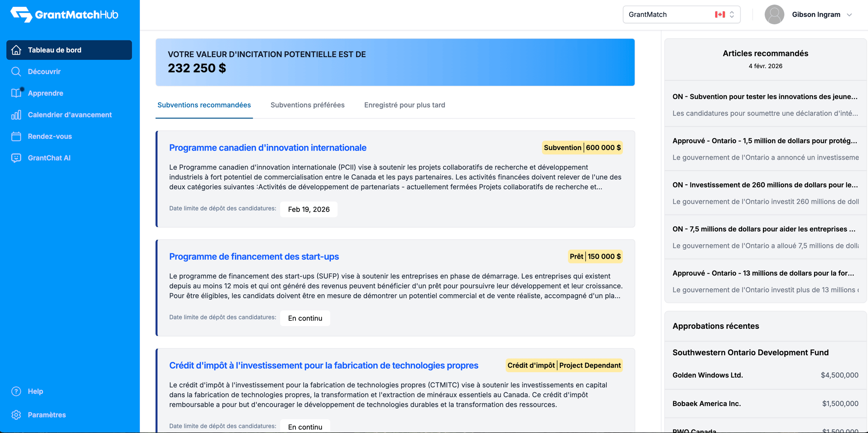Switch to Subventions préférées tab

point(307,105)
